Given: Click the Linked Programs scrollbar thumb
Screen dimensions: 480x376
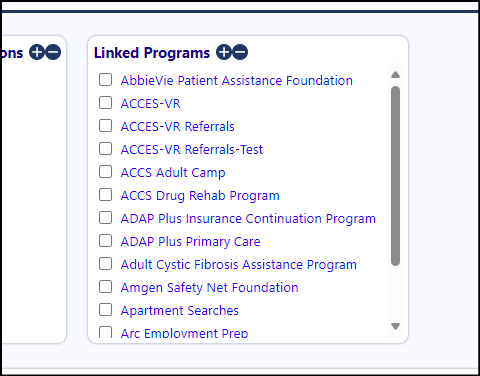Looking at the screenshot, I should tap(395, 176).
